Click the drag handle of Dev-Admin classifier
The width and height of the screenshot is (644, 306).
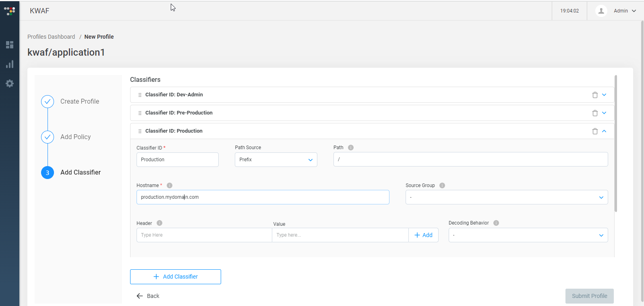[140, 95]
